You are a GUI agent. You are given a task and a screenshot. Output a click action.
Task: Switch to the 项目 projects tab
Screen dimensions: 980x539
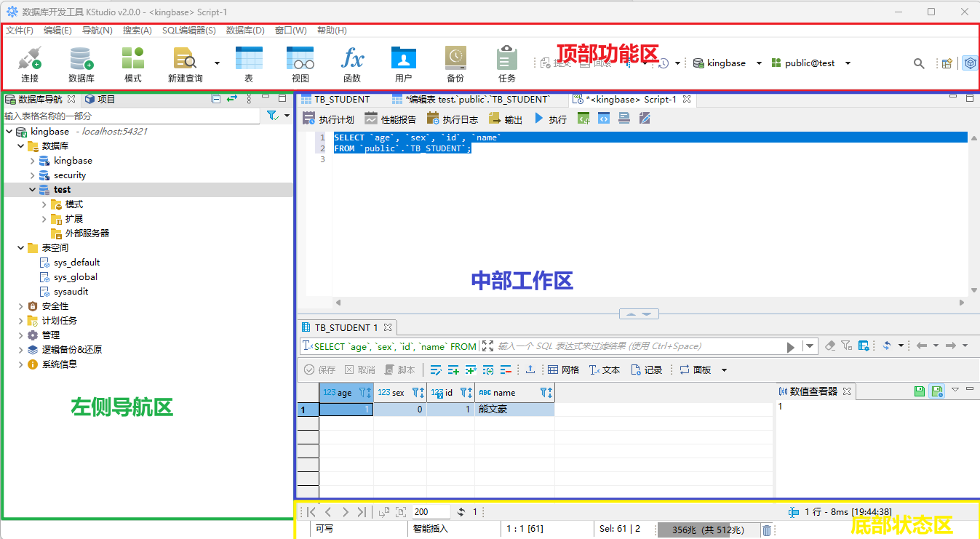click(100, 99)
